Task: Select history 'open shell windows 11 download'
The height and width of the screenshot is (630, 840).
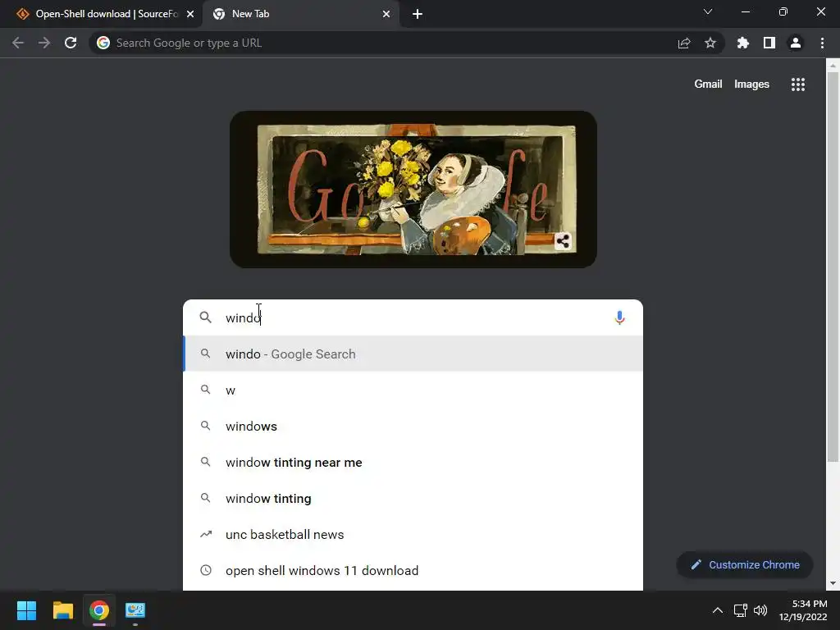Action: [x=413, y=570]
